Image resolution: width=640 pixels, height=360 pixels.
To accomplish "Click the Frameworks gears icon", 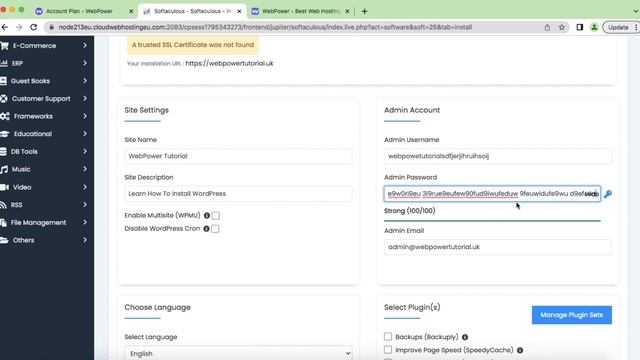I will [4, 116].
